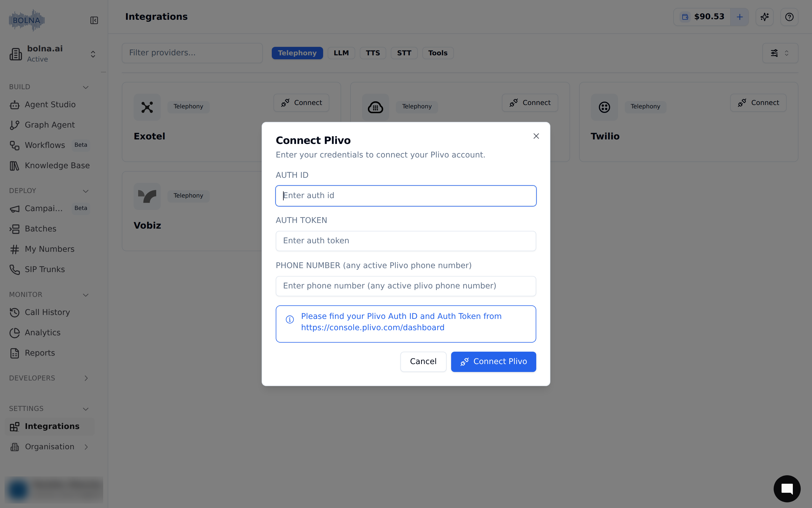Collapse the sidebar panel icon
Screen dimensions: 812x508
[94, 21]
